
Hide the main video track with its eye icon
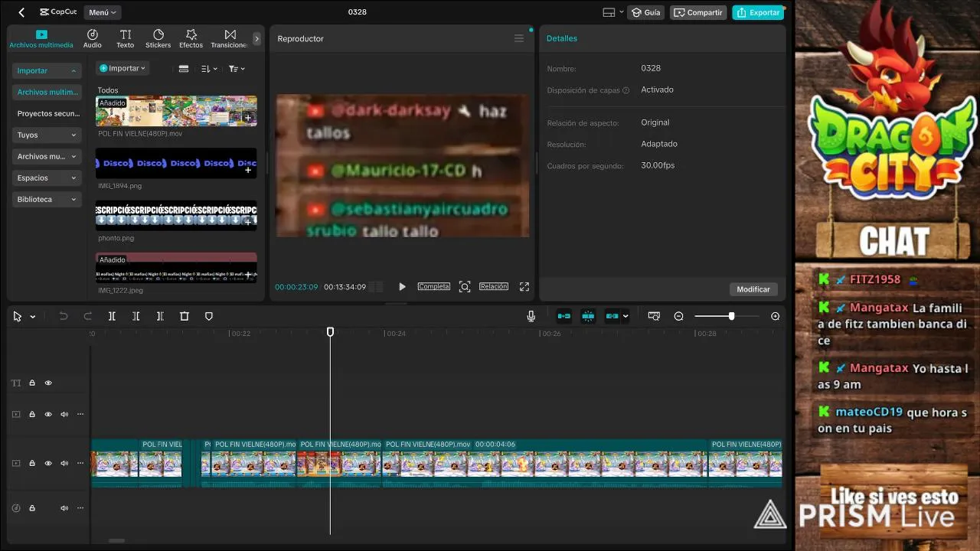click(x=48, y=463)
